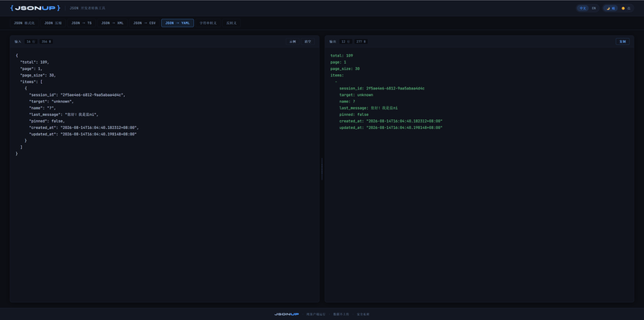
Task: Switch language to EN
Action: pyautogui.click(x=593, y=8)
